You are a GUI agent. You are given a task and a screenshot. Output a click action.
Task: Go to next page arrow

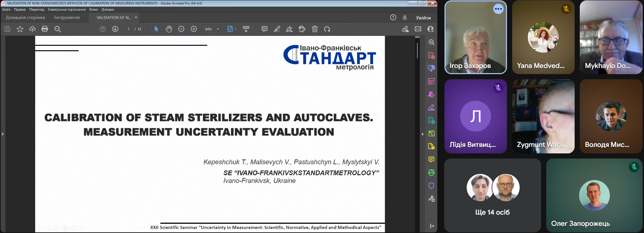point(115,29)
